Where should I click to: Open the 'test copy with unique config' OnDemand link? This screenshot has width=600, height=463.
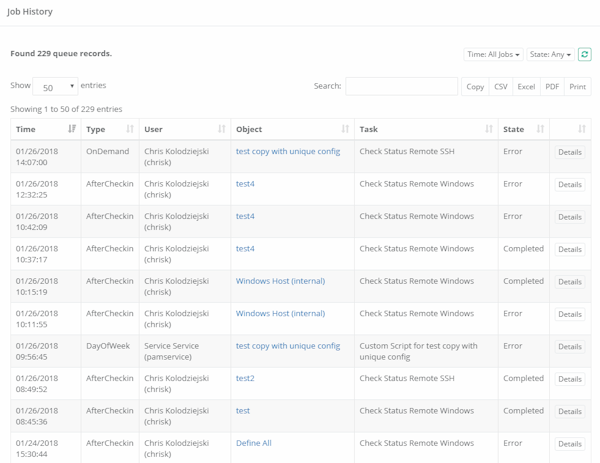click(x=288, y=152)
